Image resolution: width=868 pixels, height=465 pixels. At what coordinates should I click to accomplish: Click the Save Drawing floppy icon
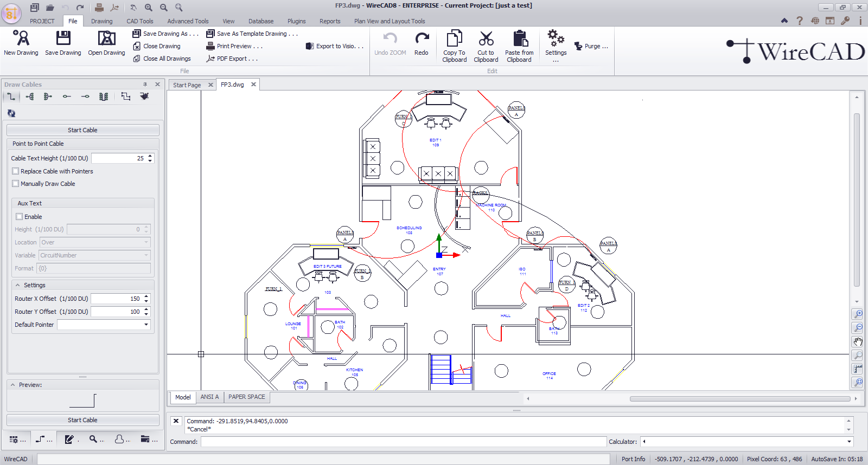63,38
